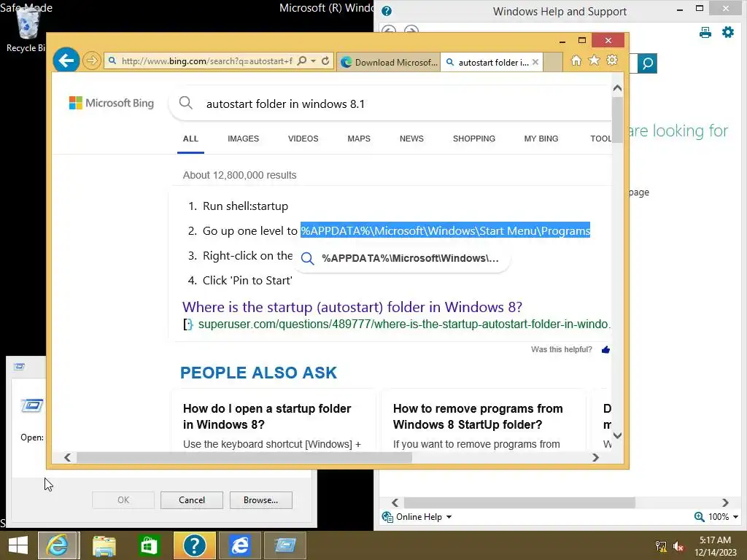Click the highlighted %APPDATA% path text

pyautogui.click(x=446, y=230)
